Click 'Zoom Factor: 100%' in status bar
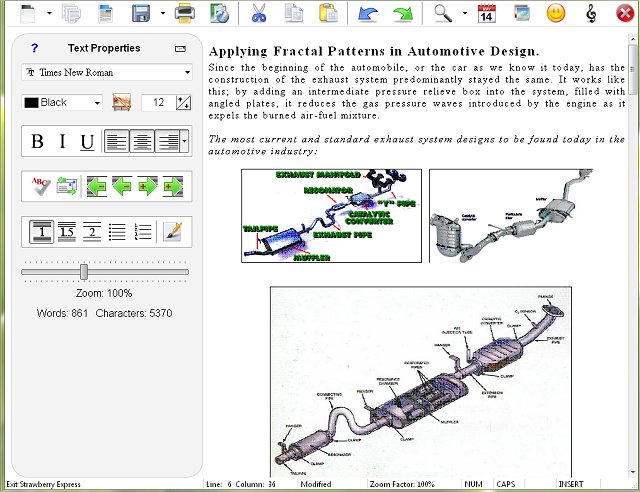The image size is (640, 492). 402,484
